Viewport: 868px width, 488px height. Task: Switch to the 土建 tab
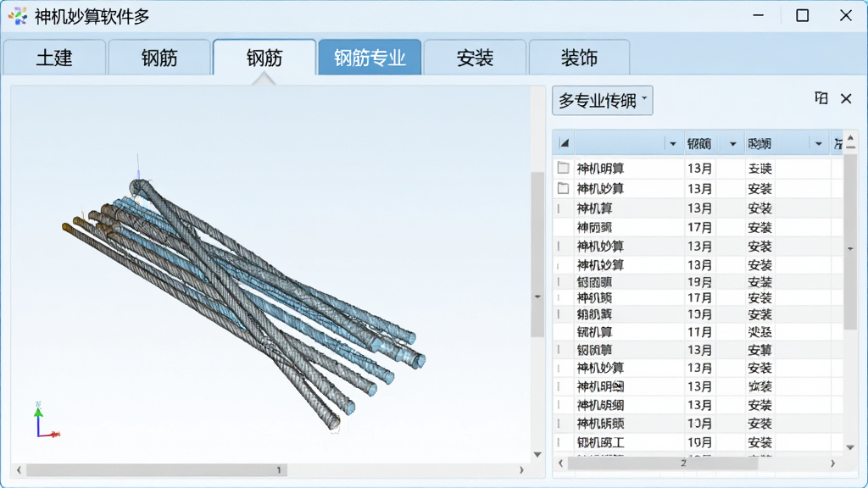pyautogui.click(x=54, y=58)
